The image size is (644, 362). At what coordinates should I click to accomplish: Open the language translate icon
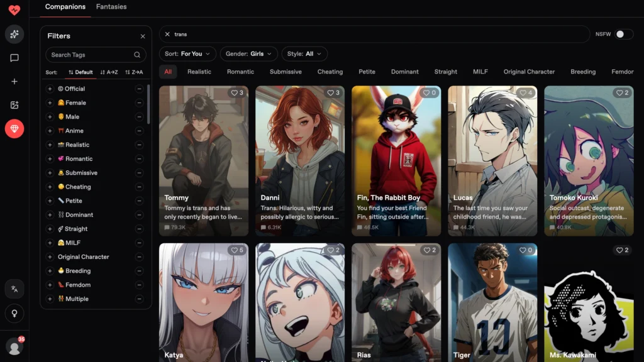(14, 289)
